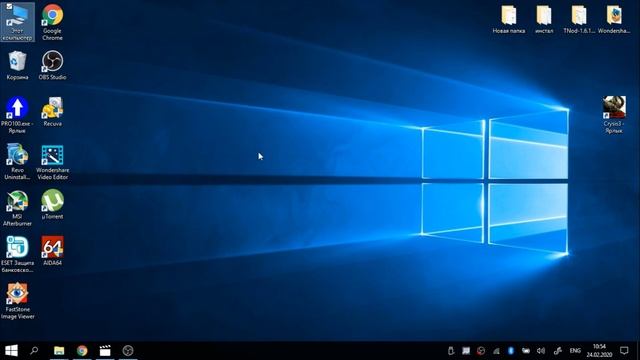The image size is (640, 360).
Task: Select the AIDA64 desktop shortcut
Action: point(52,251)
